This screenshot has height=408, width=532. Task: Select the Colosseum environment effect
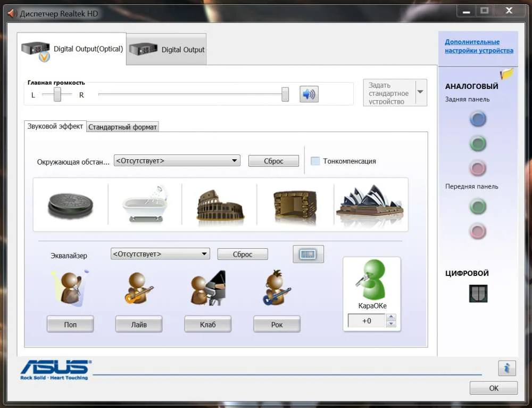[x=220, y=206]
